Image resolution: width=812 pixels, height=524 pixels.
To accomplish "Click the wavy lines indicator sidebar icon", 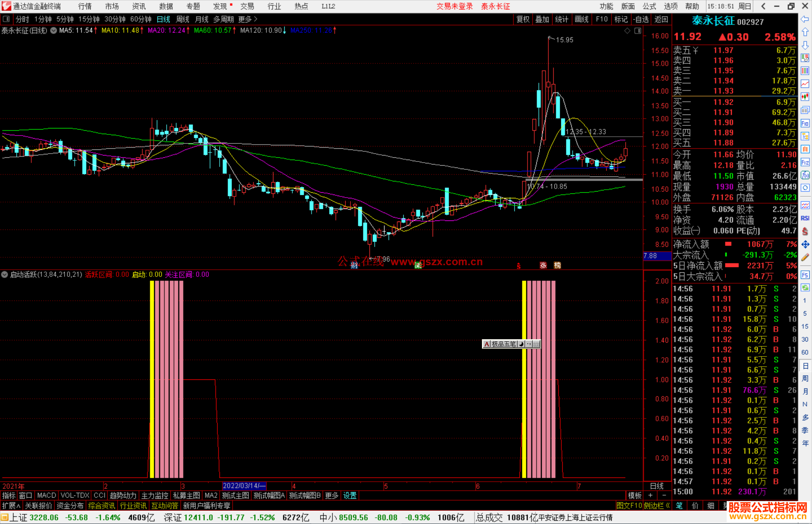I will click(805, 205).
